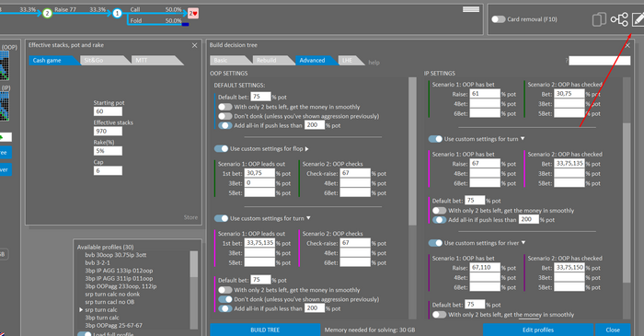Click the Edit profiles button

click(x=538, y=330)
